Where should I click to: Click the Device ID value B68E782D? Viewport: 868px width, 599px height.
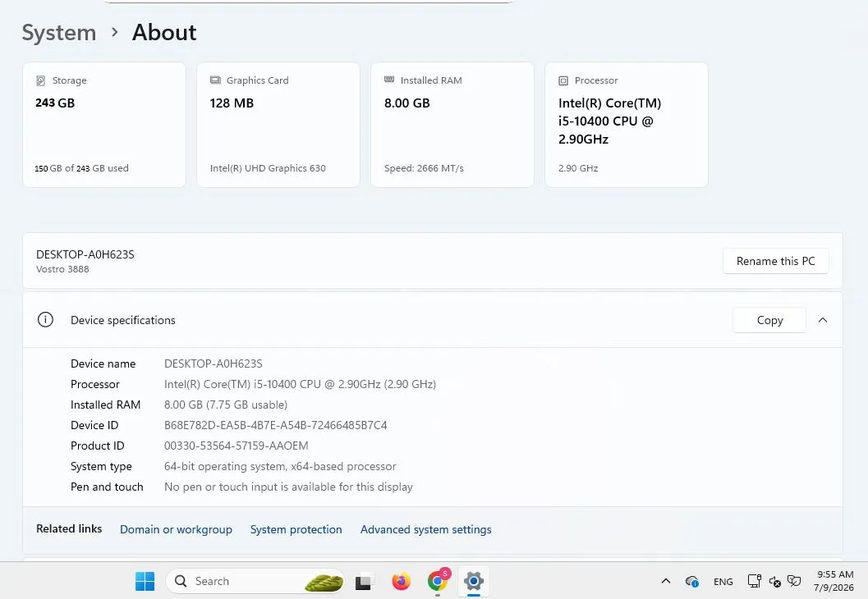tap(276, 425)
